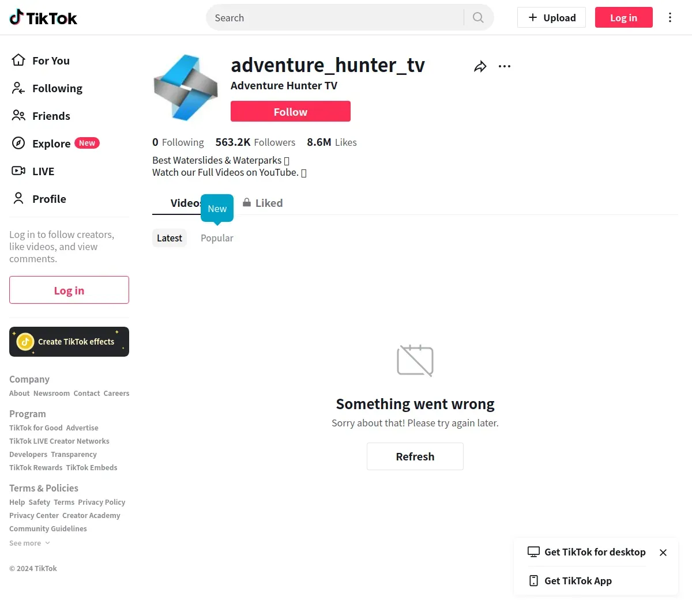Select the Popular sort option

(x=217, y=238)
